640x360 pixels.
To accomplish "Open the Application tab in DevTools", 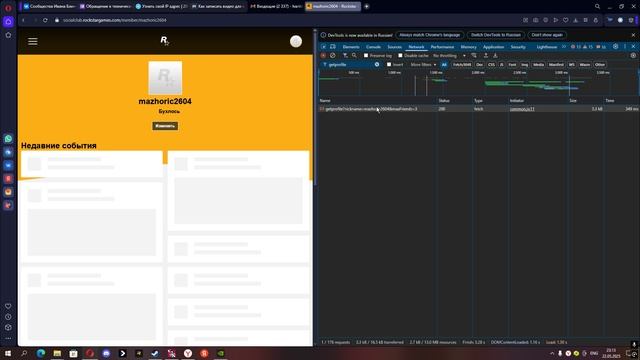I will click(493, 47).
